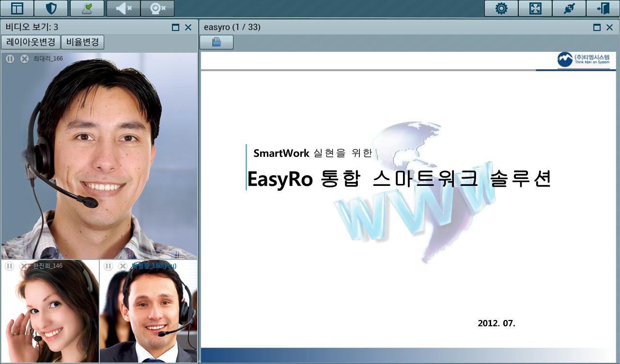The height and width of the screenshot is (364, 620).
Task: Click the SmartWork 실현을 위한 subtitle
Action: point(312,153)
